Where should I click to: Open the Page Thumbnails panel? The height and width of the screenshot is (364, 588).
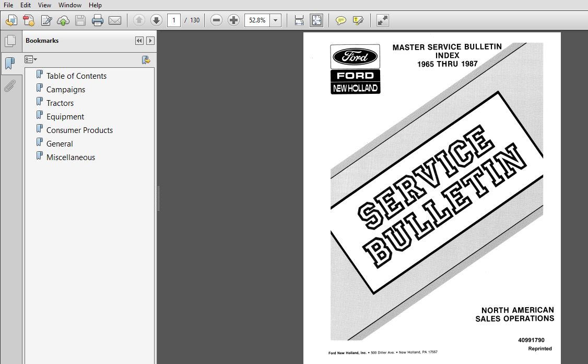[9, 41]
